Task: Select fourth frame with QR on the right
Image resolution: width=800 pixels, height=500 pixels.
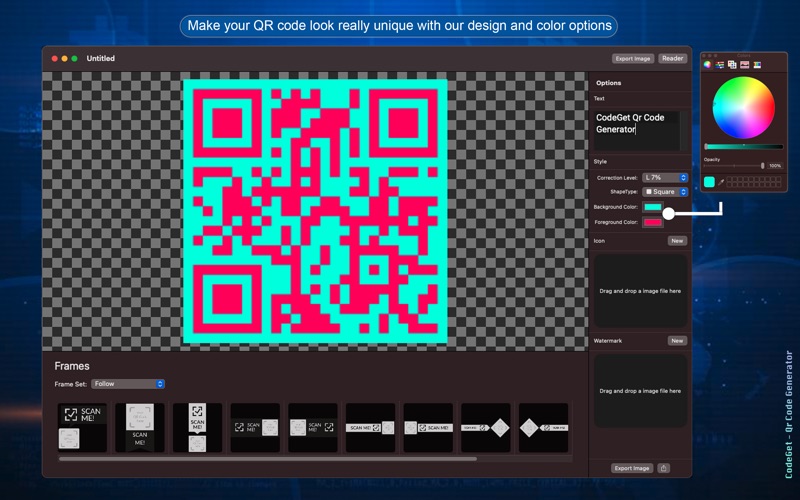Action: [x=255, y=428]
